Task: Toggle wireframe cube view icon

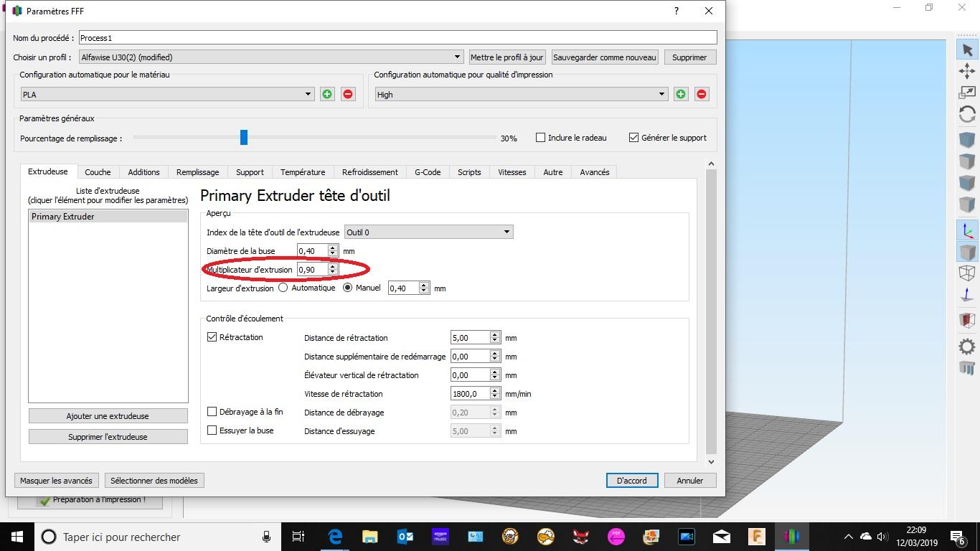Action: click(967, 273)
